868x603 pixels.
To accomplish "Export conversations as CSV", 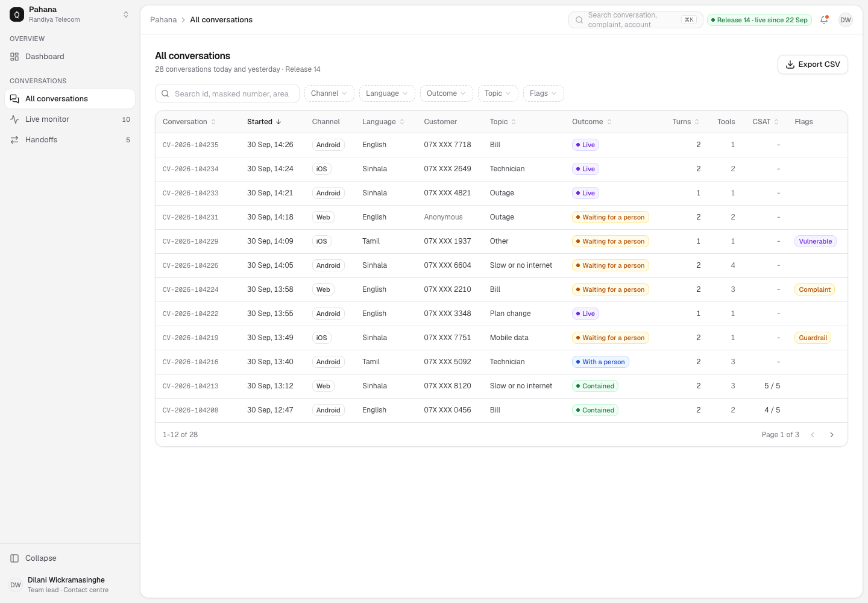I will pos(813,65).
